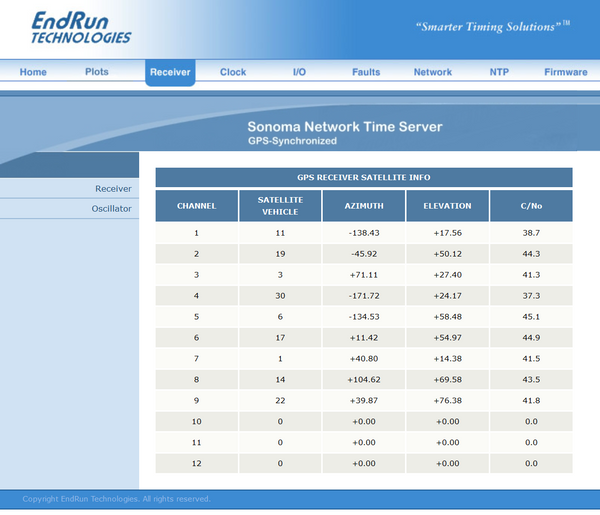
Task: Open the Home tab
Action: click(33, 72)
